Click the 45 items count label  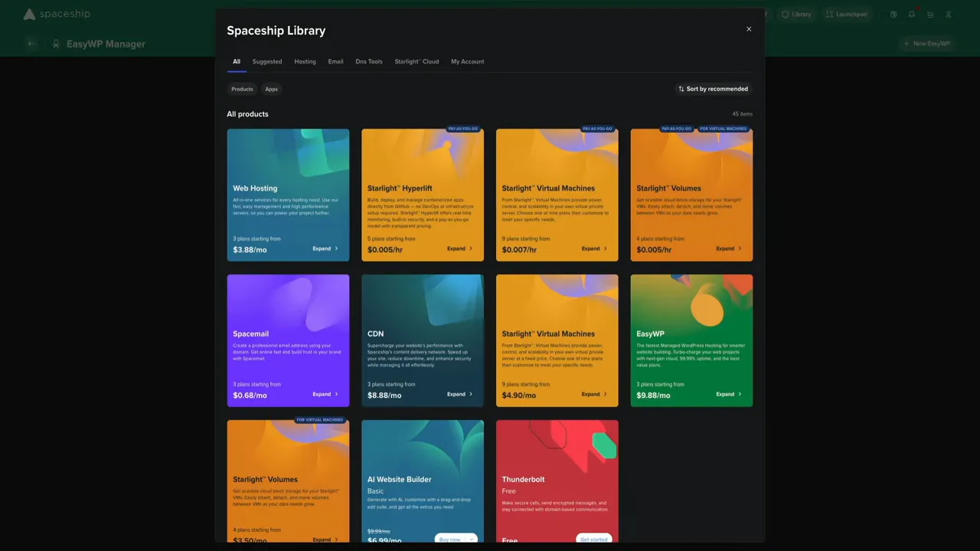point(742,114)
